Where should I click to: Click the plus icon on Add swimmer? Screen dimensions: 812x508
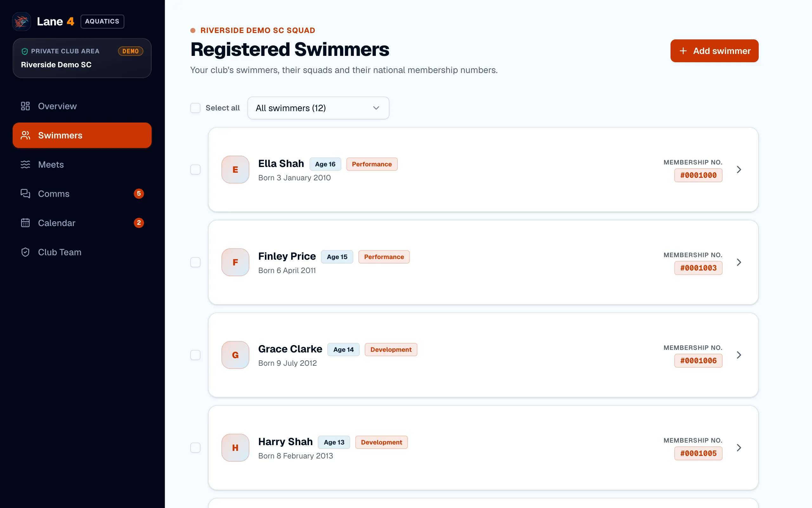[x=683, y=51]
